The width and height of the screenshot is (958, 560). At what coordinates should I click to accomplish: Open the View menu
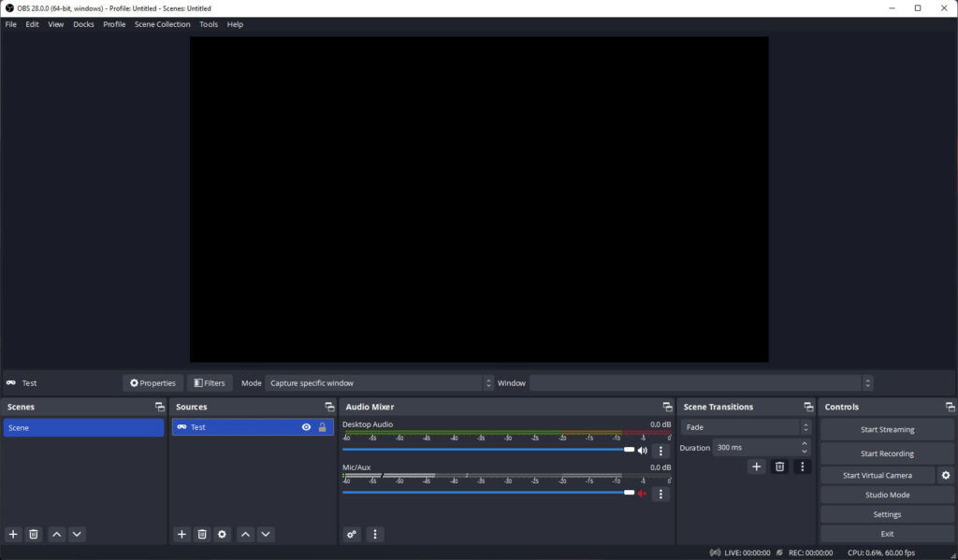(x=55, y=24)
